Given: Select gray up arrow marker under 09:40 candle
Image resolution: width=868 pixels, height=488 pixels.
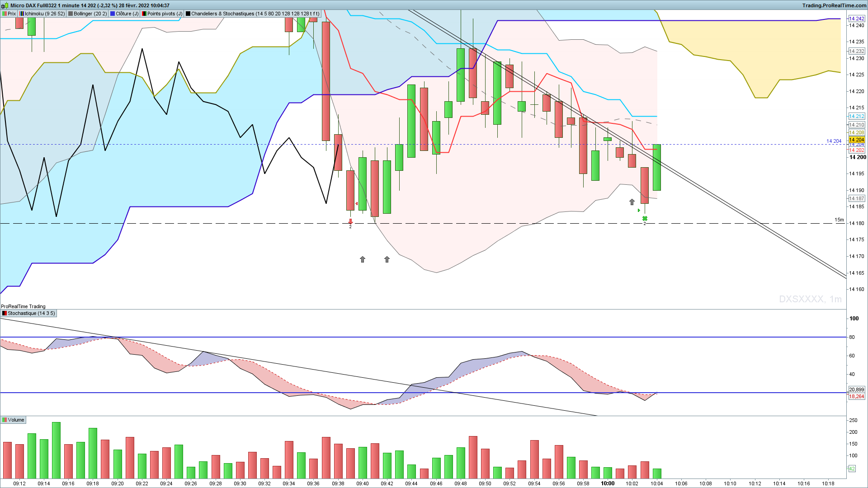Looking at the screenshot, I should [363, 259].
